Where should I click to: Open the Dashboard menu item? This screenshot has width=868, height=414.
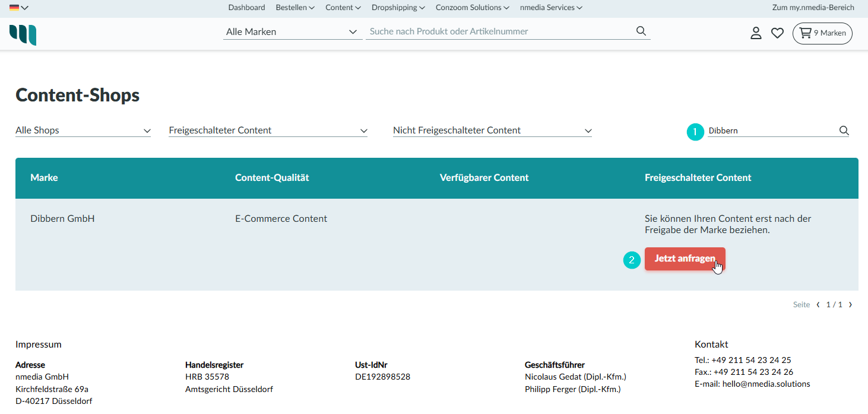point(246,8)
